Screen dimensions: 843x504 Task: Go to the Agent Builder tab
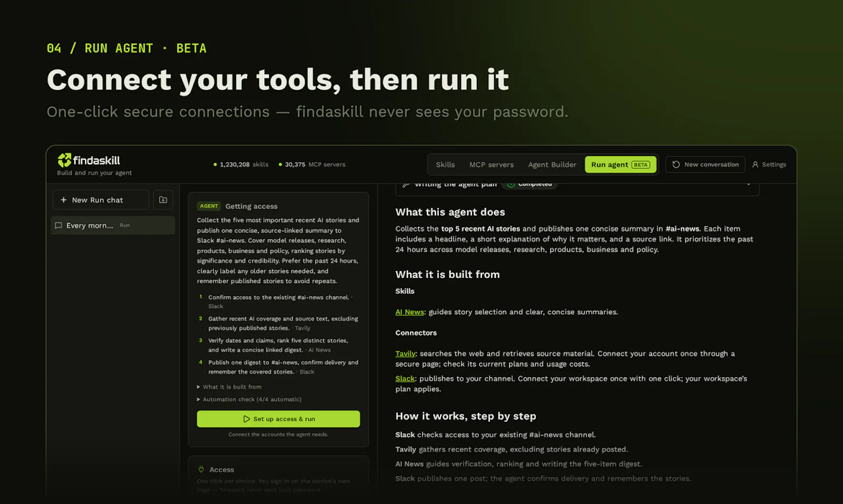[x=552, y=164]
